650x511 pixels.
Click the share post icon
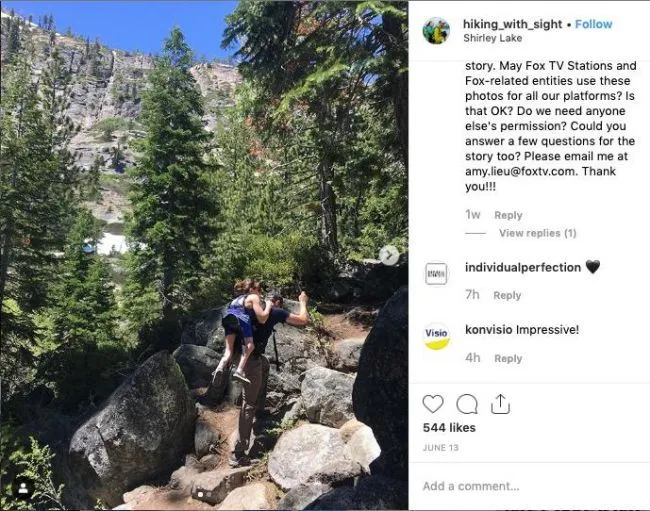(x=500, y=404)
